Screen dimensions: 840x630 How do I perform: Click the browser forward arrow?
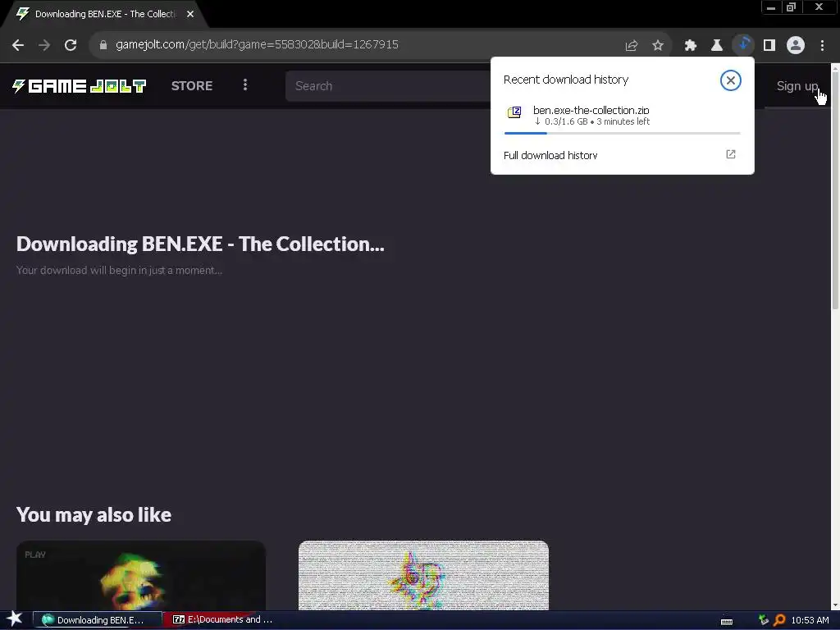coord(44,45)
